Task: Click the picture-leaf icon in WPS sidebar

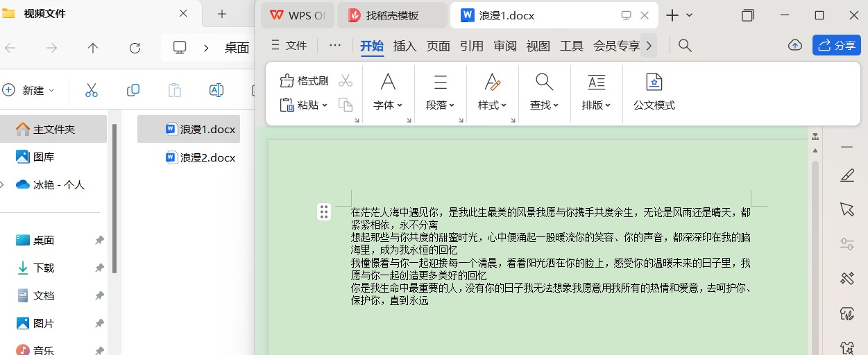Action: (846, 313)
